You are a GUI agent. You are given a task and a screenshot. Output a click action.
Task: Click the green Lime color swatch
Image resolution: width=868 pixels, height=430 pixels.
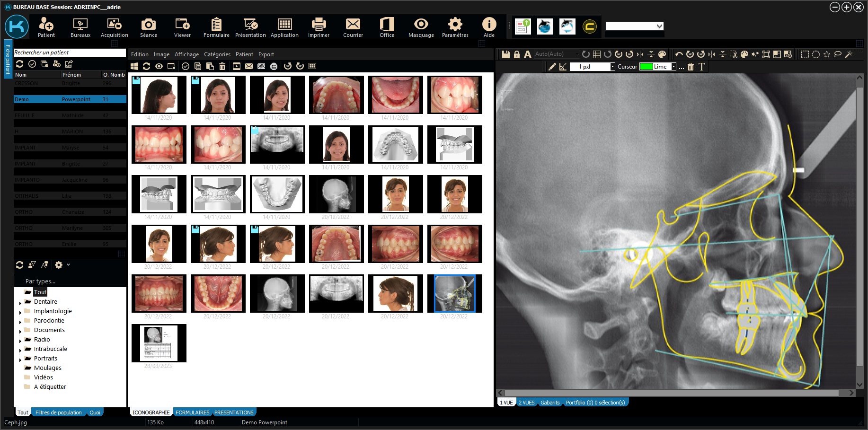(x=646, y=67)
